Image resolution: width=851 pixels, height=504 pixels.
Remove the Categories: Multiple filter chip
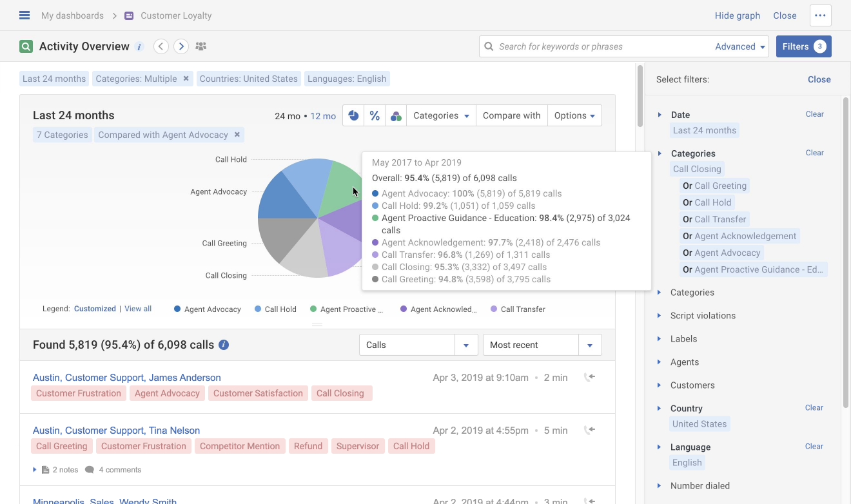tap(186, 78)
